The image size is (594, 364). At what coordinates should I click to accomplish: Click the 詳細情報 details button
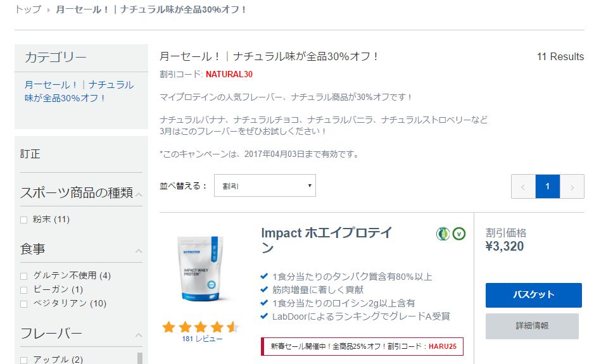(x=532, y=326)
